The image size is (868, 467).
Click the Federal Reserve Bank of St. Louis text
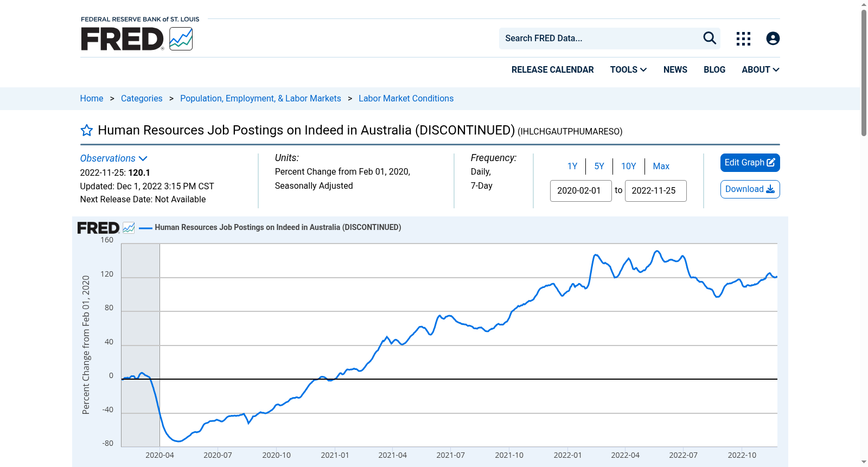(x=140, y=20)
